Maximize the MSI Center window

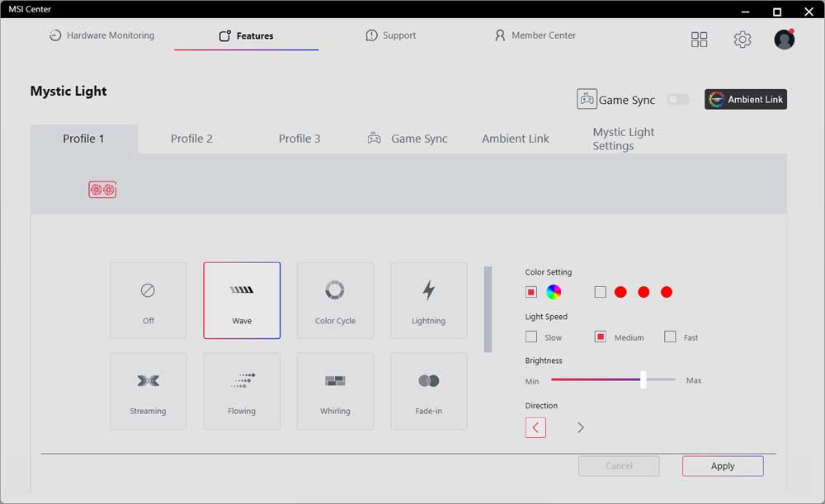click(776, 12)
